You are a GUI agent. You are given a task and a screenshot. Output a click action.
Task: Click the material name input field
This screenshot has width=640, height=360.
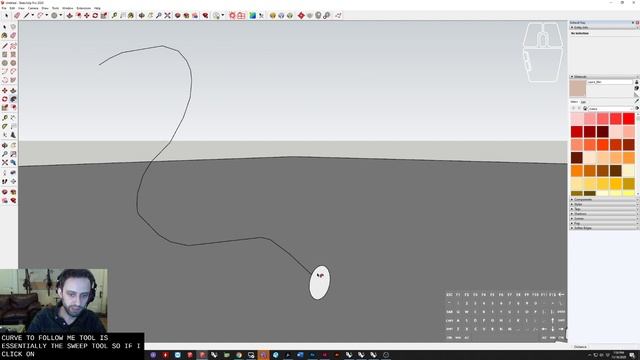(610, 82)
